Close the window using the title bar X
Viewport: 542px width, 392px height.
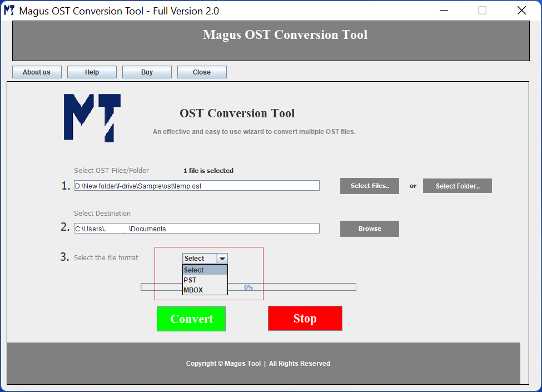521,11
